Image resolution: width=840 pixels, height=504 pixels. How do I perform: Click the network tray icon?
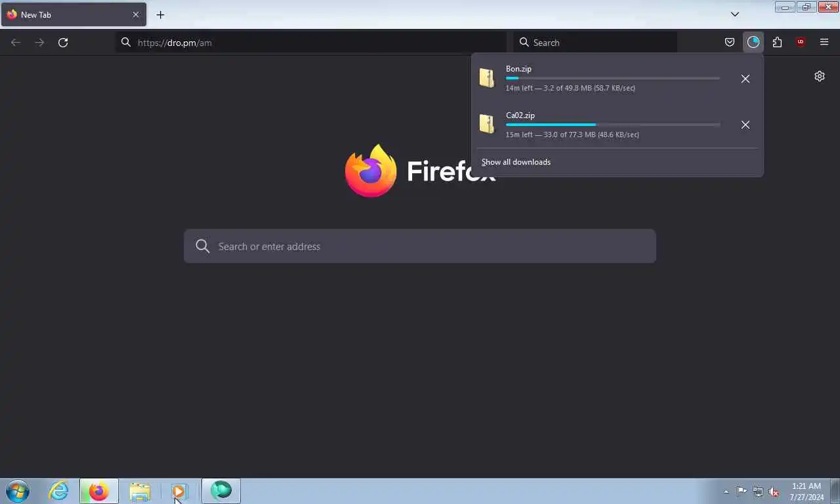[758, 492]
